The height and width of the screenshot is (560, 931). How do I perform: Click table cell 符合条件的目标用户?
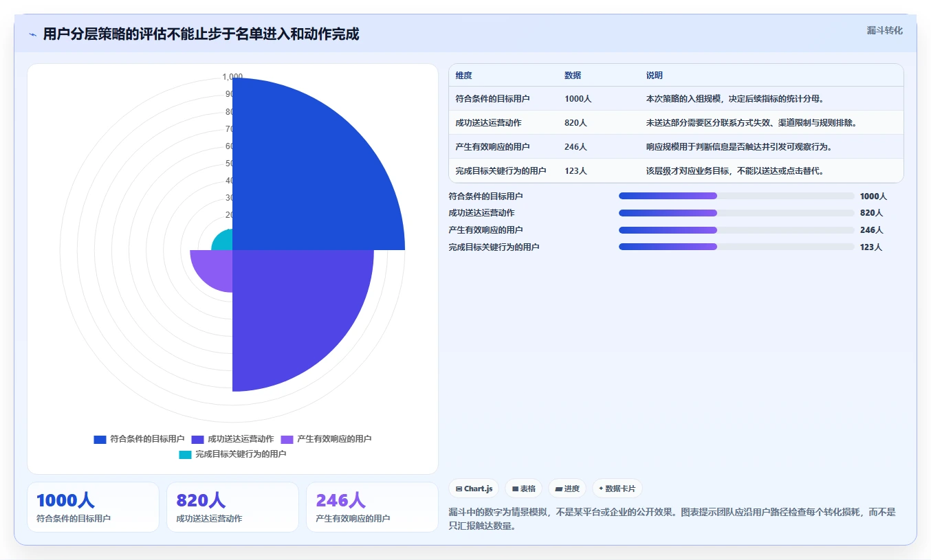(492, 99)
